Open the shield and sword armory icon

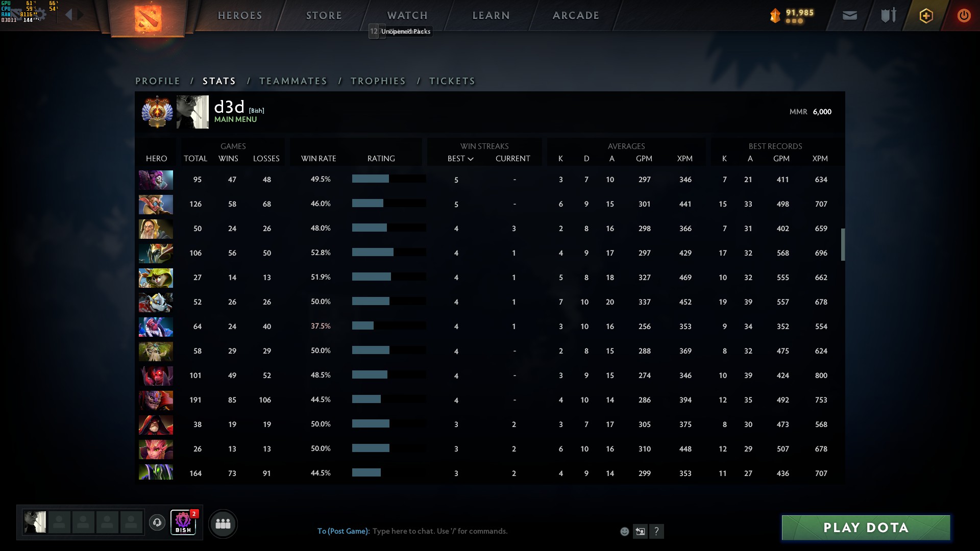888,16
